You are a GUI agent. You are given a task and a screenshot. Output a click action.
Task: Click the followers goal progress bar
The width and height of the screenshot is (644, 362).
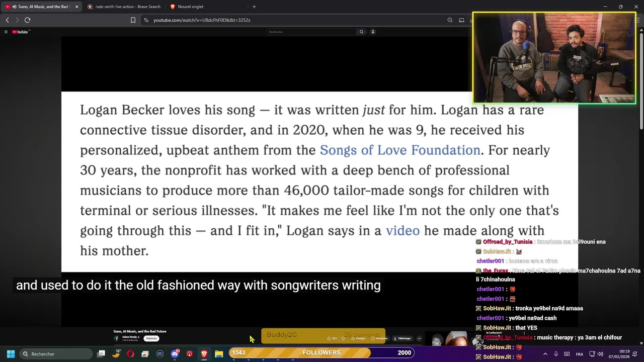tap(321, 353)
